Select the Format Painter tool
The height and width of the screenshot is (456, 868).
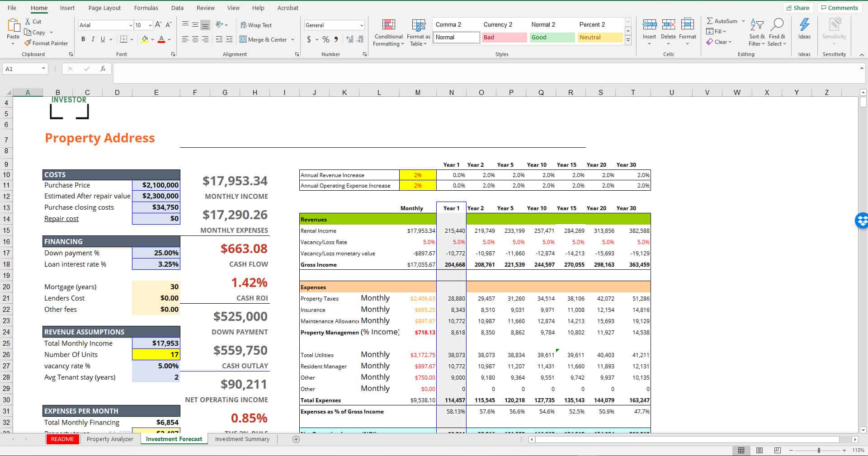point(47,43)
